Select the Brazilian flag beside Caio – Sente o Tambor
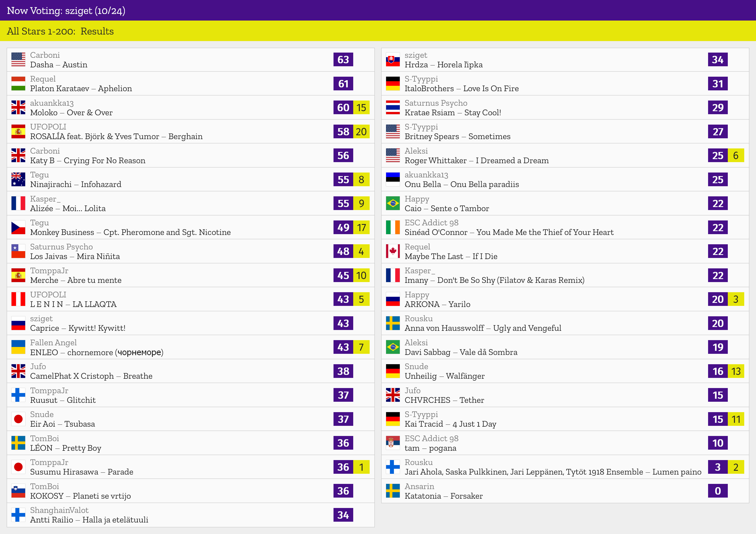Screen dimensions: 756x534 (x=393, y=203)
